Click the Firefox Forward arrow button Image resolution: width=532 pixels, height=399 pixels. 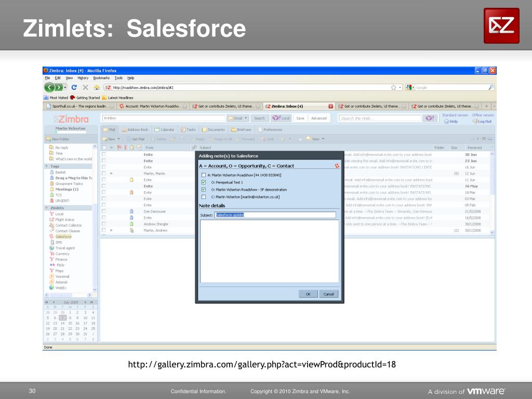(59, 87)
